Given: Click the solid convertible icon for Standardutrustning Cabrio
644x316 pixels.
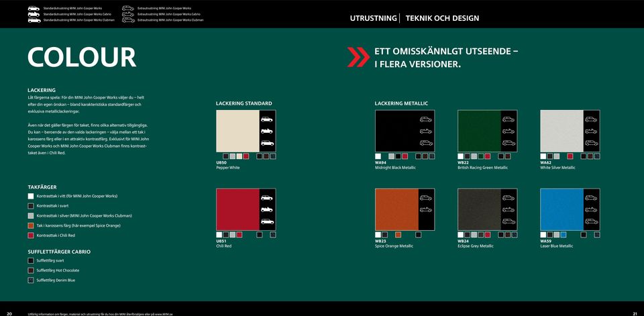Looking at the screenshot, I should coord(34,14).
